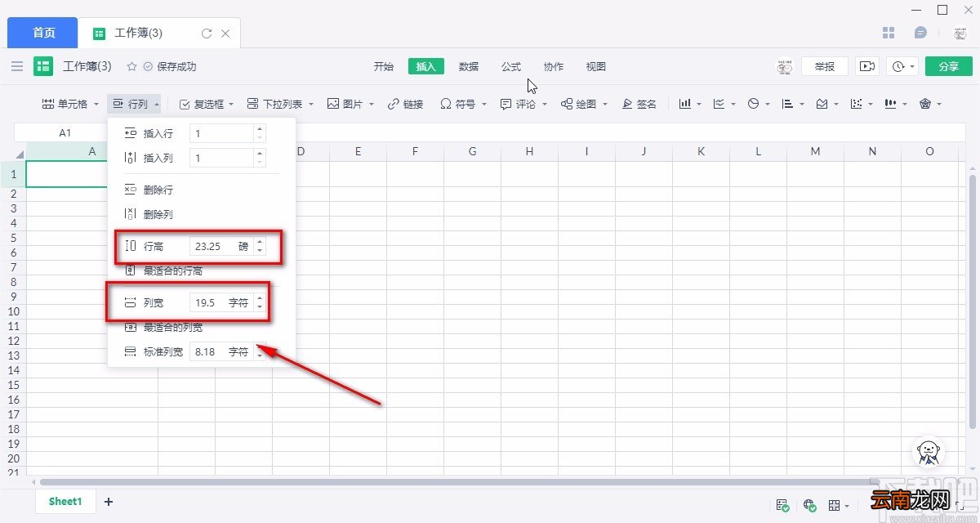Choose 插入列 in the menu

pos(158,158)
